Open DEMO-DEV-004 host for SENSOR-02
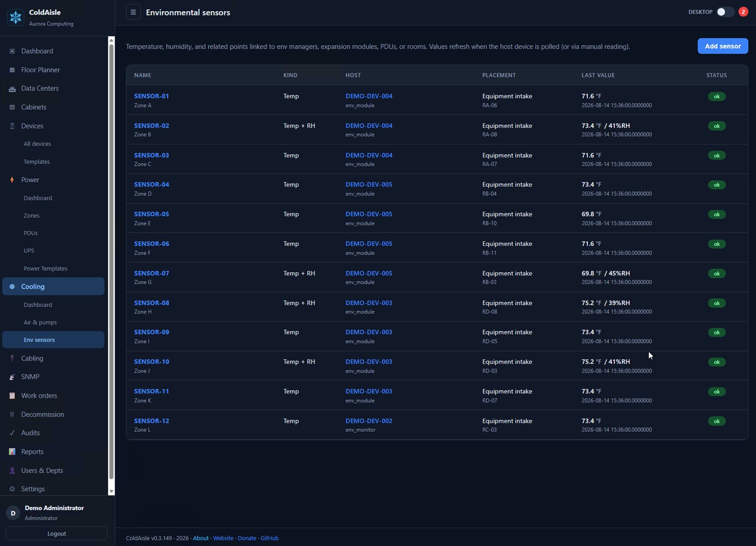The width and height of the screenshot is (756, 546). click(369, 126)
